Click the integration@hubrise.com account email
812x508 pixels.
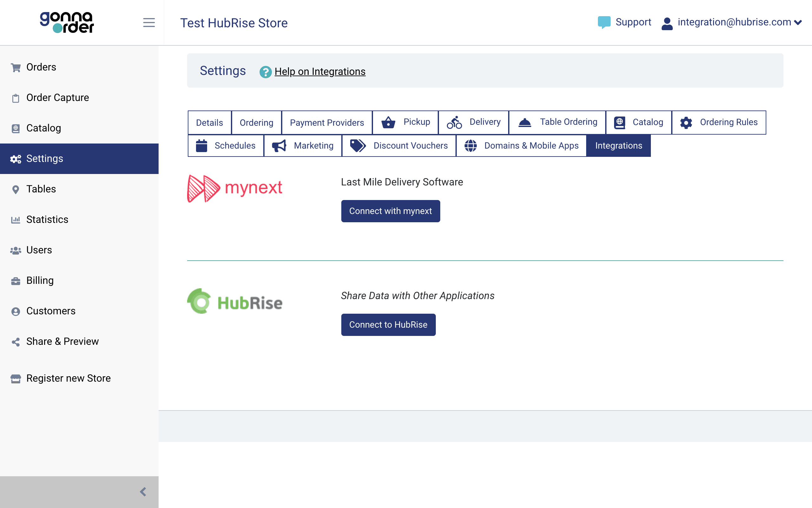tap(734, 22)
